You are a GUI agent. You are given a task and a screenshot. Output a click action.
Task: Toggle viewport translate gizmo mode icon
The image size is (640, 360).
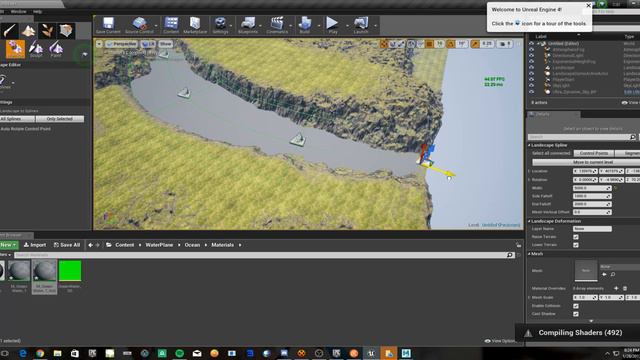(x=384, y=44)
